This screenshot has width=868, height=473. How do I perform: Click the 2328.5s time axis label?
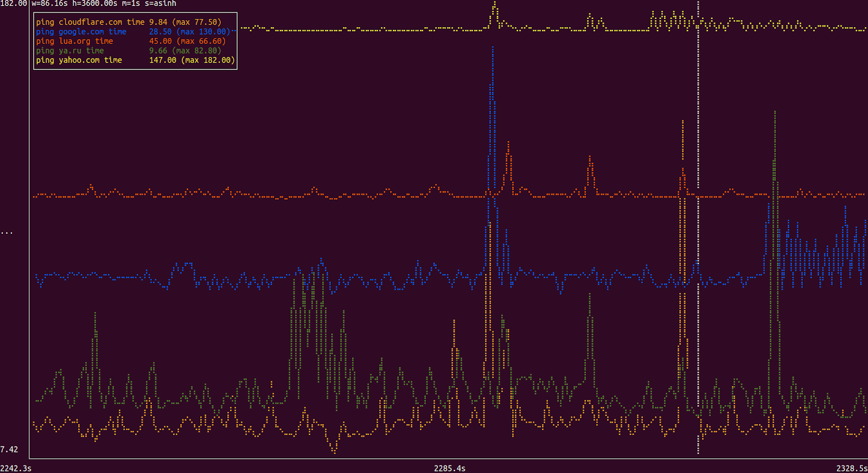coord(852,468)
